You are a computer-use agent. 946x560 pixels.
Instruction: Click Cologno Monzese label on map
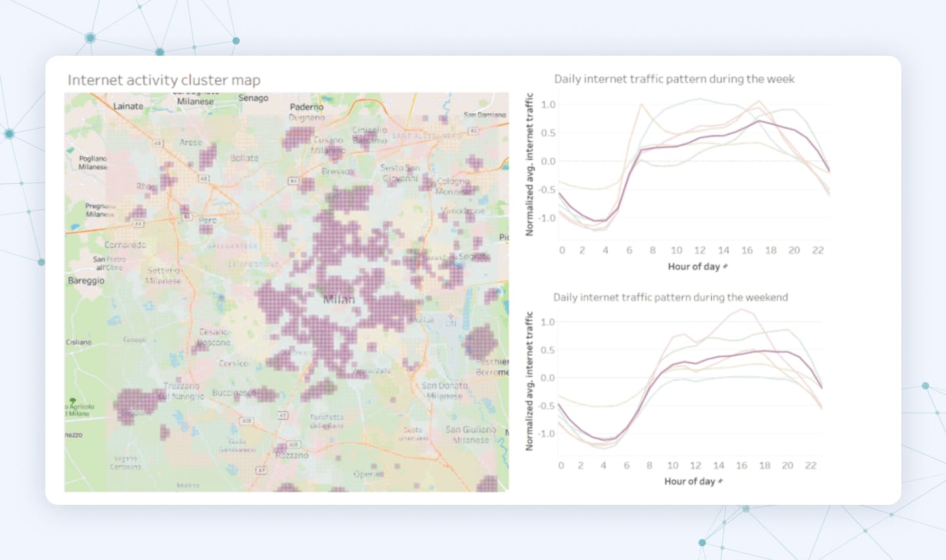coord(453,186)
